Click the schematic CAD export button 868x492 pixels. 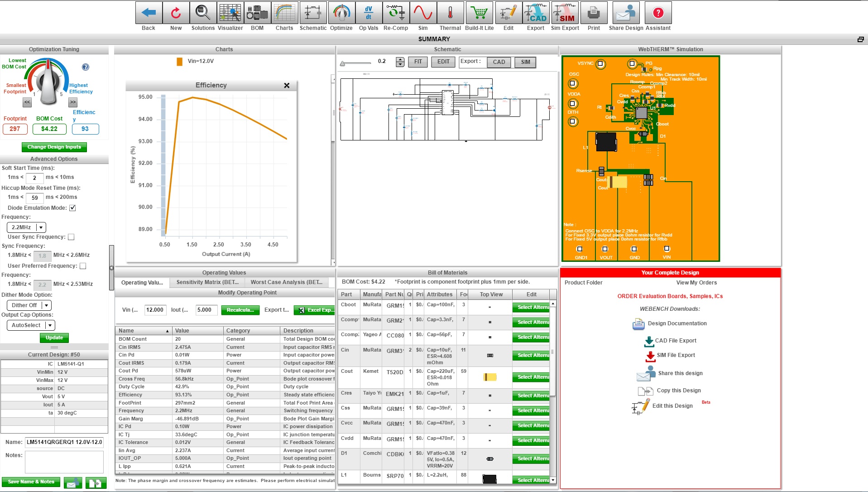pos(499,62)
